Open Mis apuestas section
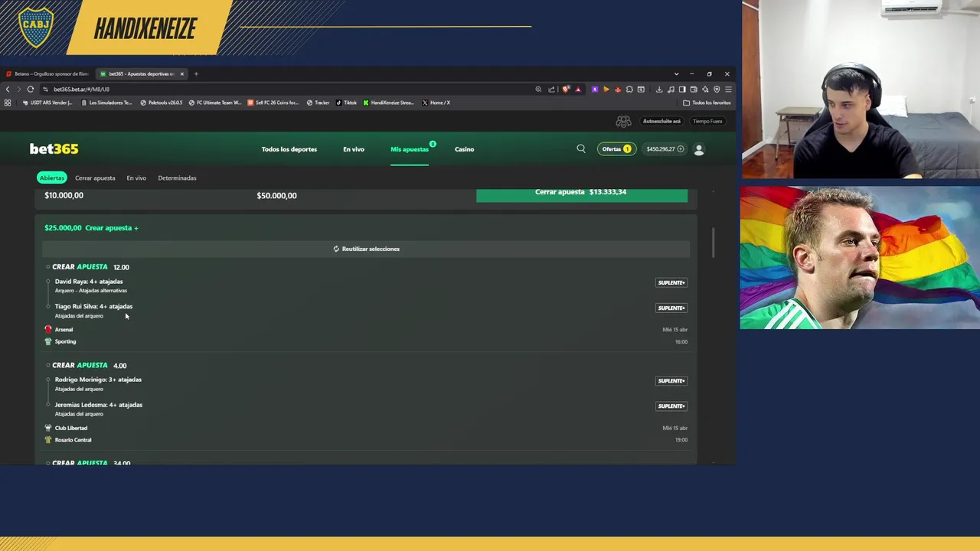980x551 pixels. (410, 149)
